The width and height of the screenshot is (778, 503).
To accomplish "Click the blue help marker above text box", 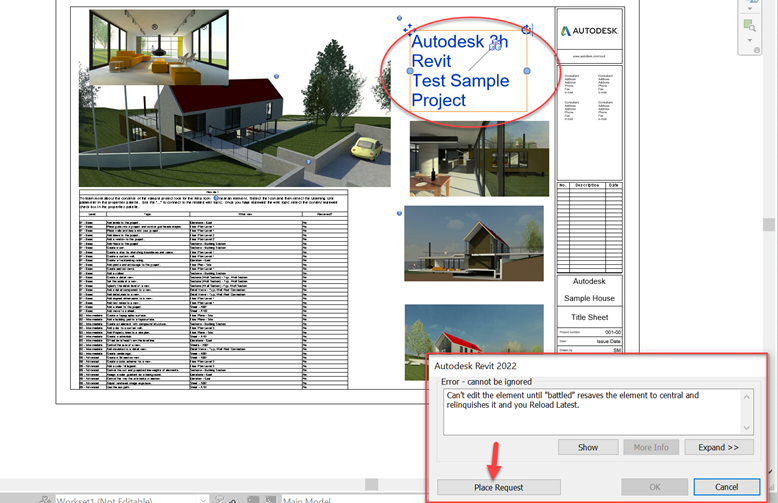I will pos(399,18).
